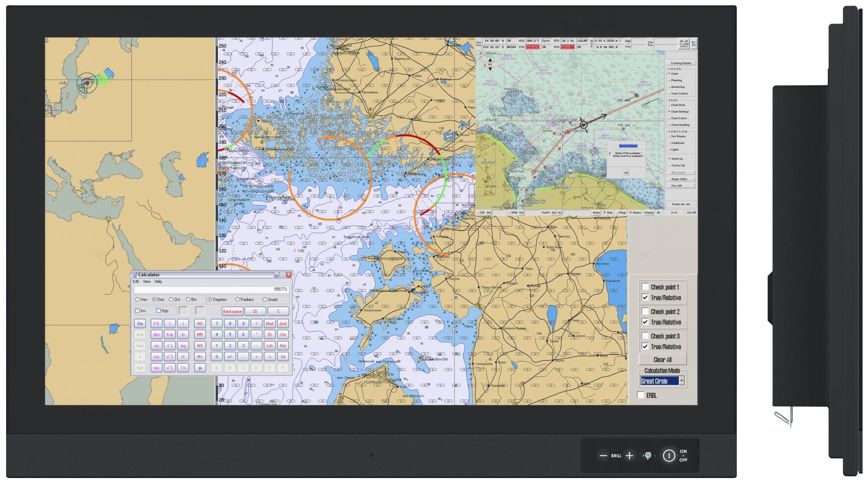The image size is (868, 482).
Task: Open Calculation Mode Great Circle dropdown
Action: click(682, 381)
